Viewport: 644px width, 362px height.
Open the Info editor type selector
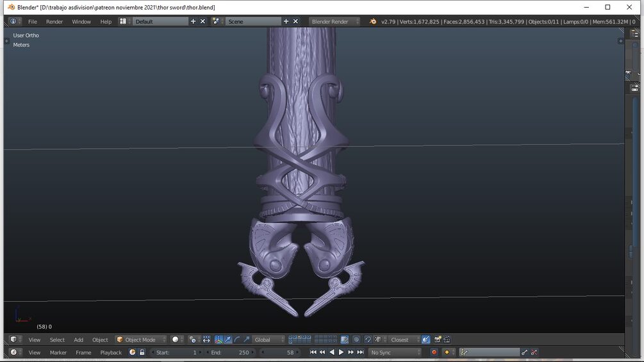(x=15, y=21)
